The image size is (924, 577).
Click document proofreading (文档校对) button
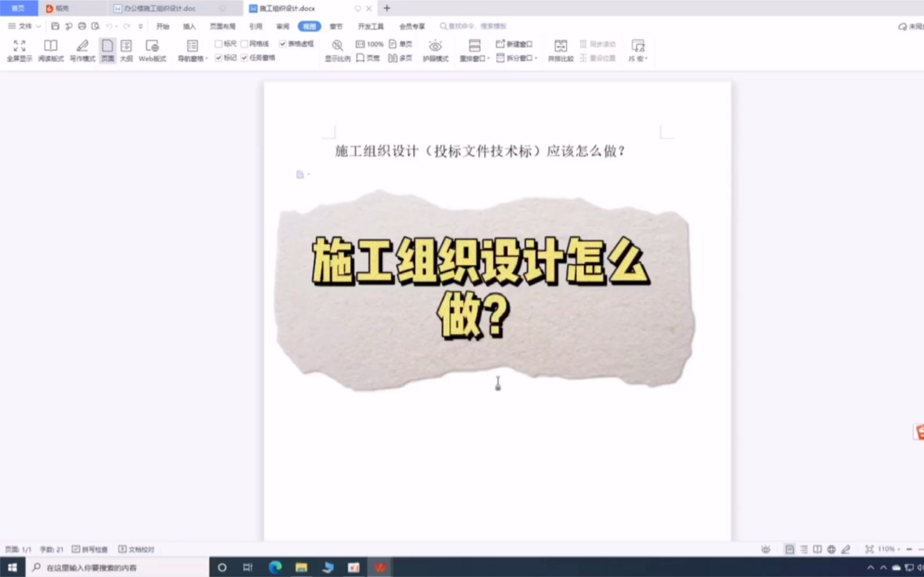136,549
